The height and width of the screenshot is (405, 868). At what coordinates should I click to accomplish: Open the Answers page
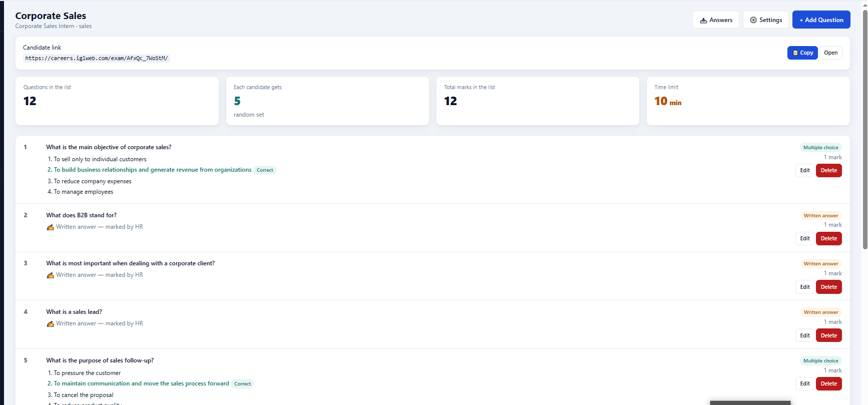(716, 20)
